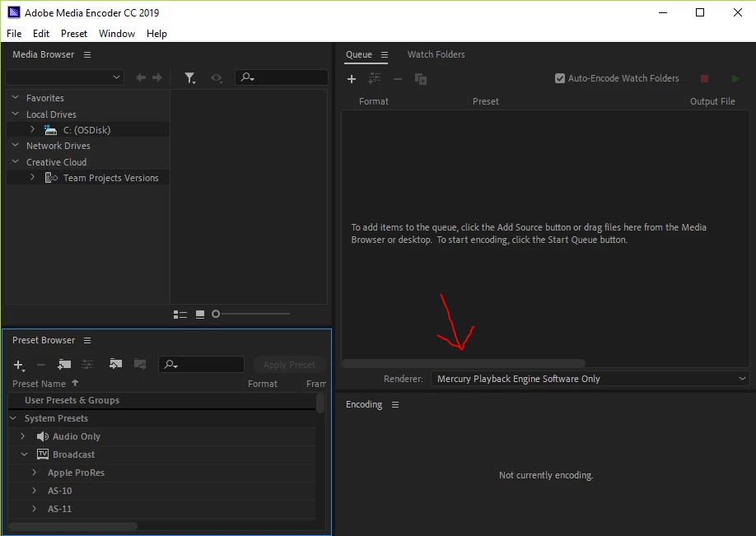Image resolution: width=756 pixels, height=536 pixels.
Task: Expand the AS-10 presets
Action: 34,490
